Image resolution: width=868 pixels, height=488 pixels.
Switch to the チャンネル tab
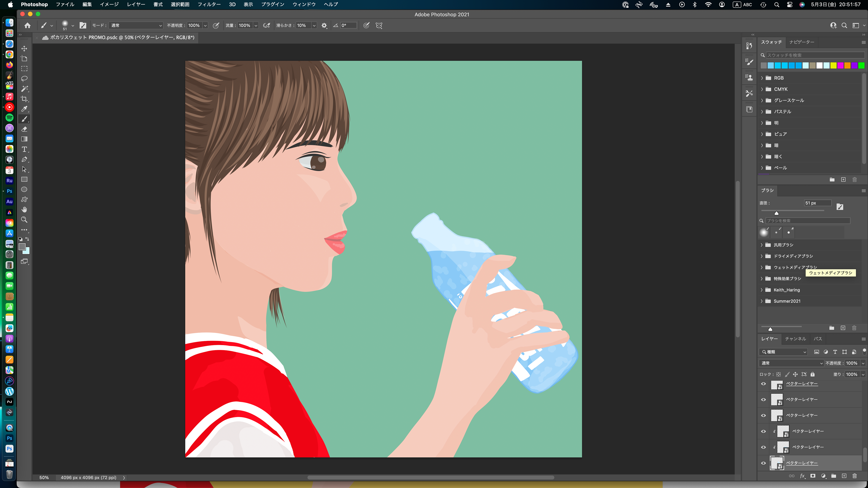click(795, 339)
